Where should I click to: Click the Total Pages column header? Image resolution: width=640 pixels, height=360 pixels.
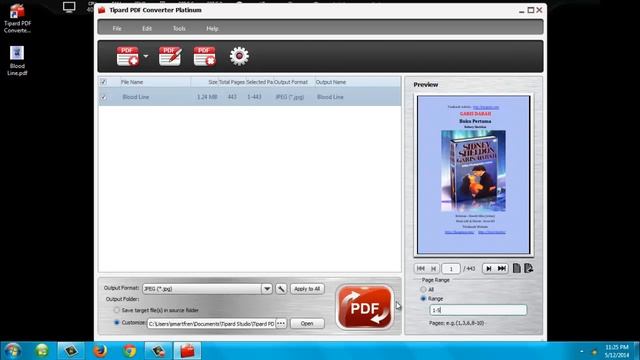tap(231, 82)
